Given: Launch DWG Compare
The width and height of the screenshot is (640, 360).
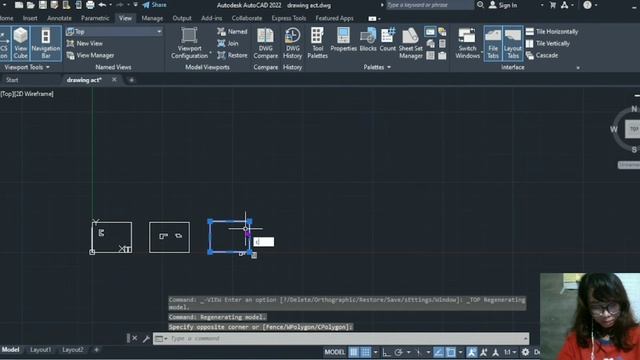Looking at the screenshot, I should [265, 43].
